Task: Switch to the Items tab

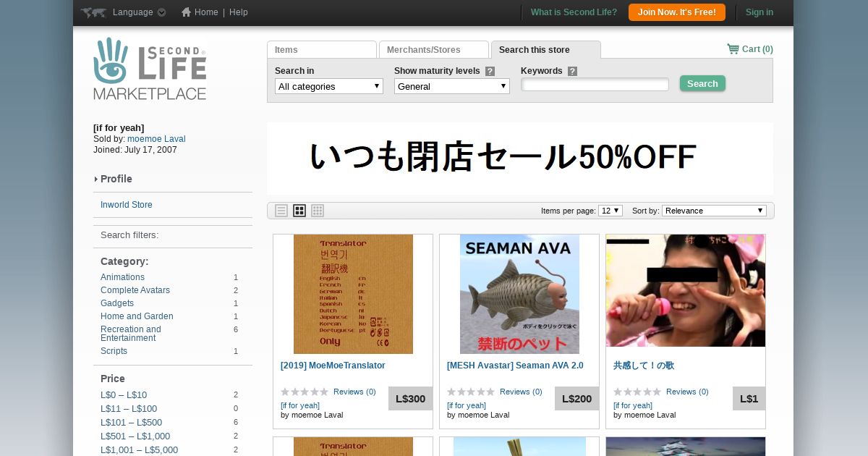Action: click(x=322, y=49)
